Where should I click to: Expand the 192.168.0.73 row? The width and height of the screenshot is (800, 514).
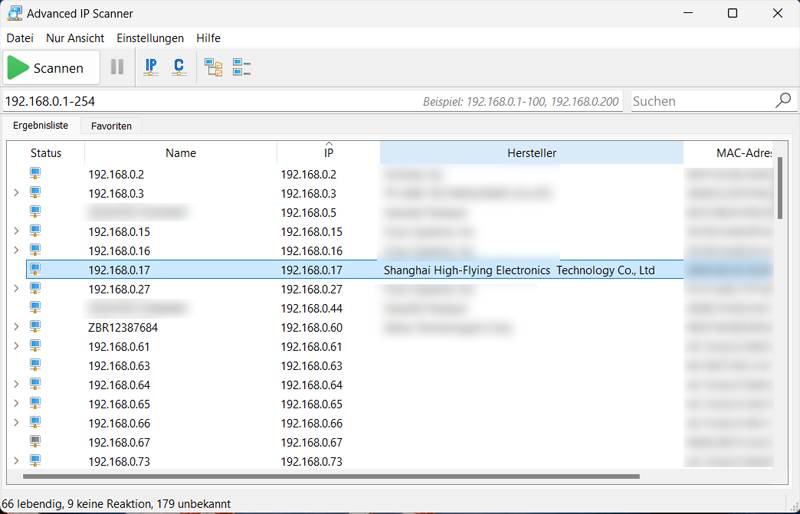16,461
